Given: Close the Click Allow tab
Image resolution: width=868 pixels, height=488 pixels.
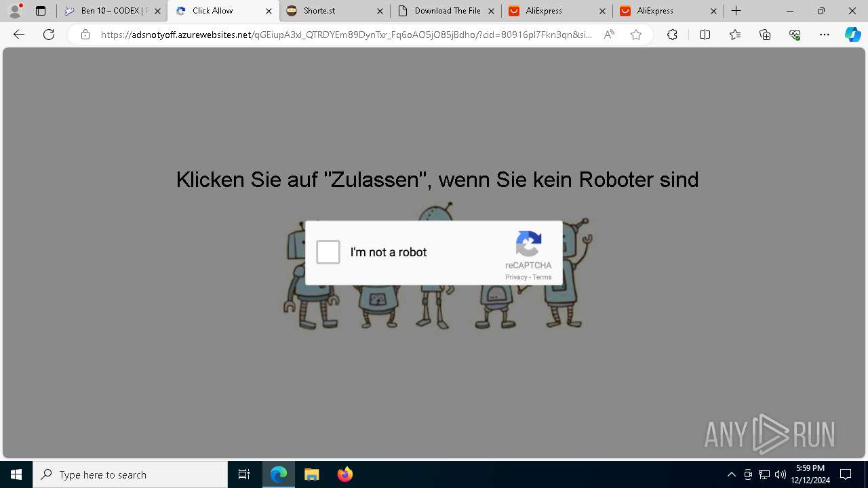Looking at the screenshot, I should [x=269, y=11].
